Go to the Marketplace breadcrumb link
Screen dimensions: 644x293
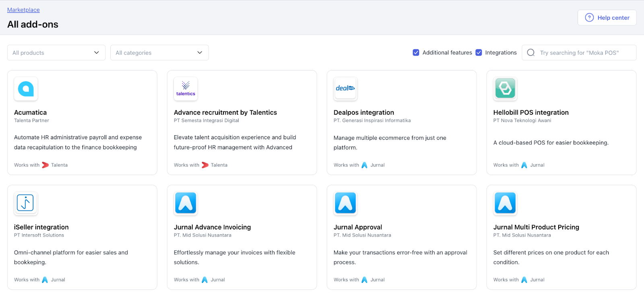(x=23, y=10)
